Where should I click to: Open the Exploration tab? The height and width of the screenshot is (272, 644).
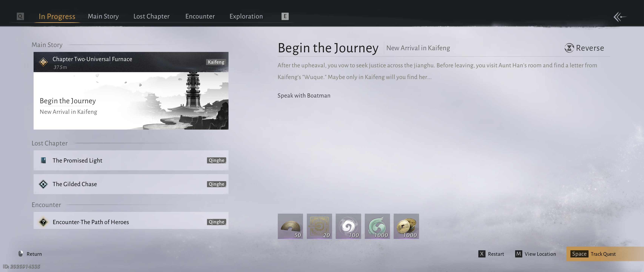pyautogui.click(x=246, y=16)
